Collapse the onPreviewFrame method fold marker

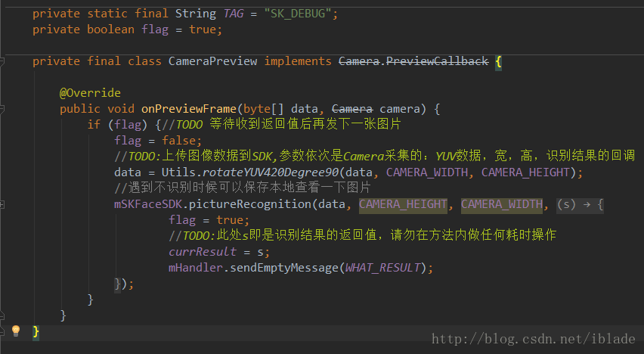(2, 109)
